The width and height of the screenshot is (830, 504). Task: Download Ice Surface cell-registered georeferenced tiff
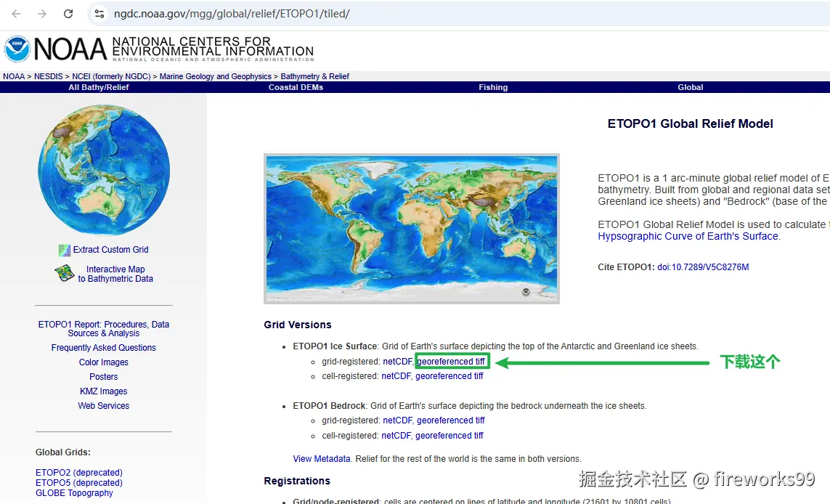[449, 376]
